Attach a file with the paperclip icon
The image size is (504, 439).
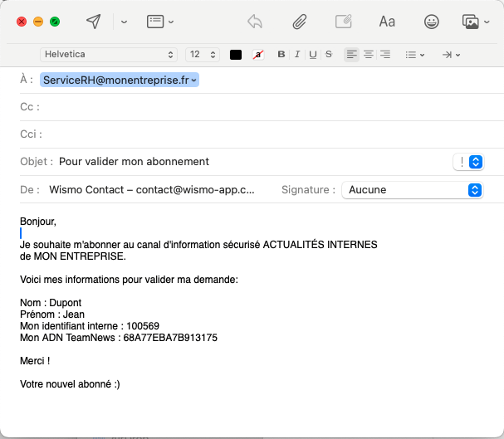tap(299, 22)
